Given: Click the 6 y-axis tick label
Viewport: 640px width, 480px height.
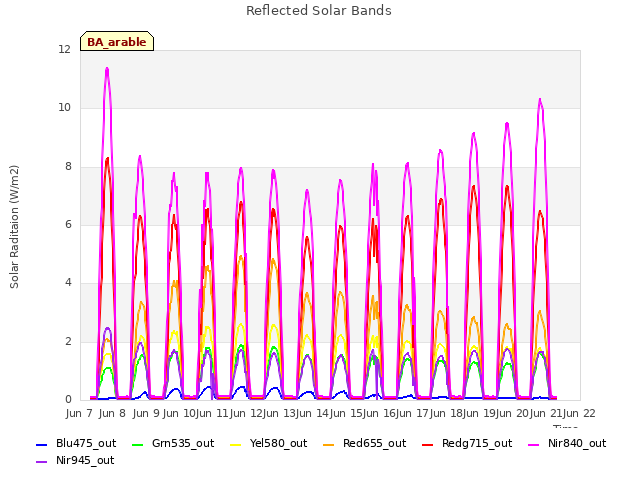Looking at the screenshot, I should click(x=68, y=224).
